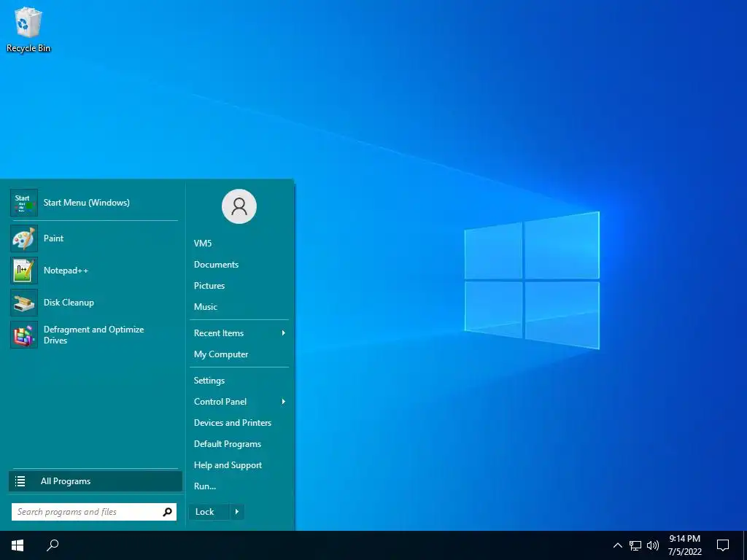The height and width of the screenshot is (560, 747).
Task: Open power options arrow beside Lock
Action: [237, 512]
